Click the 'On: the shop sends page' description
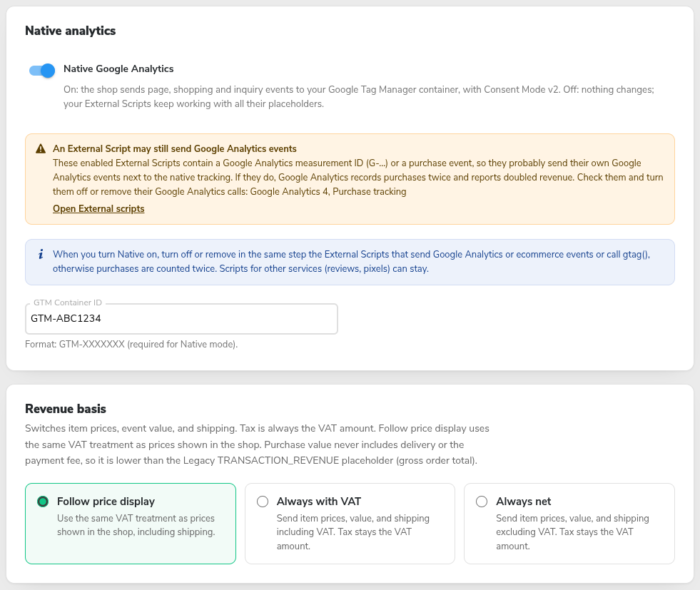Screen dimensions: 700x590 pyautogui.click(x=358, y=96)
